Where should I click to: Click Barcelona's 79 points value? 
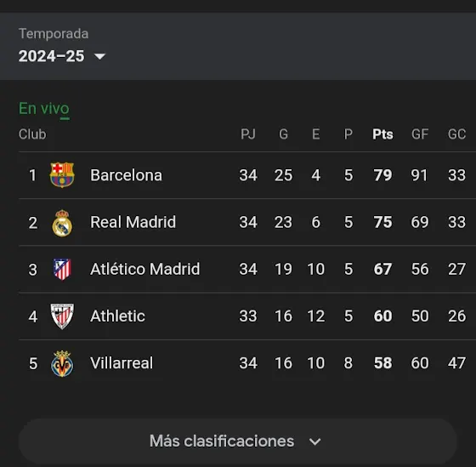pos(382,175)
